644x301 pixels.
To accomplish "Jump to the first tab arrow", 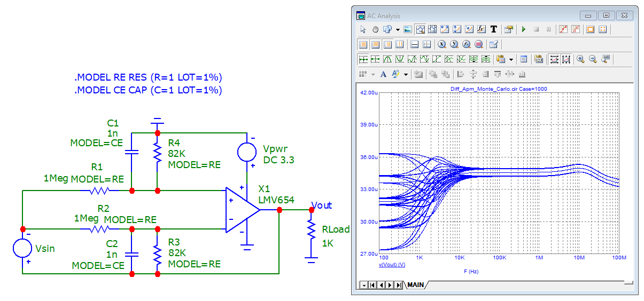I will (x=373, y=285).
